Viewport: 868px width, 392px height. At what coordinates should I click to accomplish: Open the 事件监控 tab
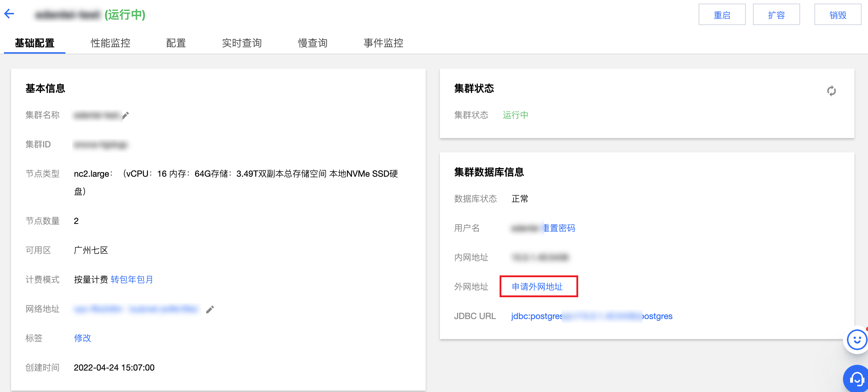[x=383, y=43]
